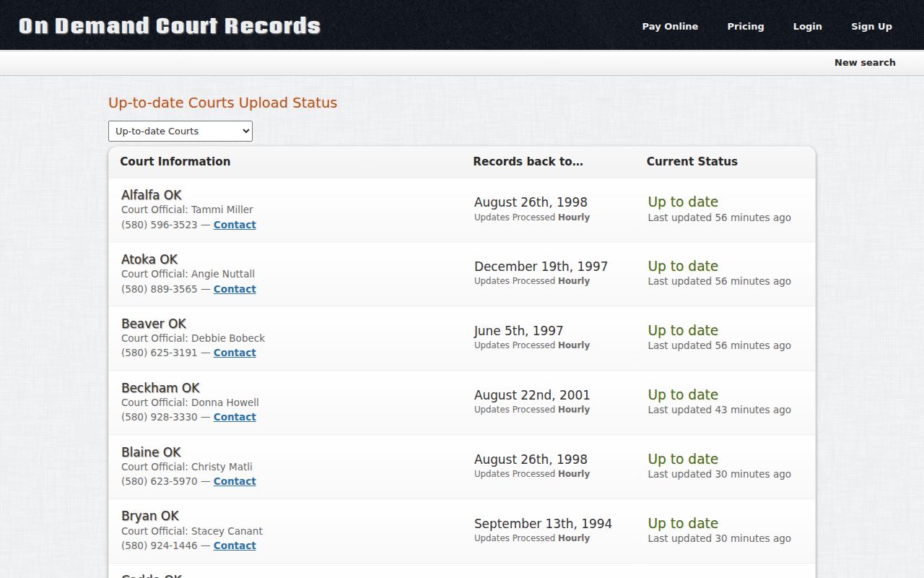Click the Up to date status for Atoka
The image size is (924, 578).
(683, 267)
